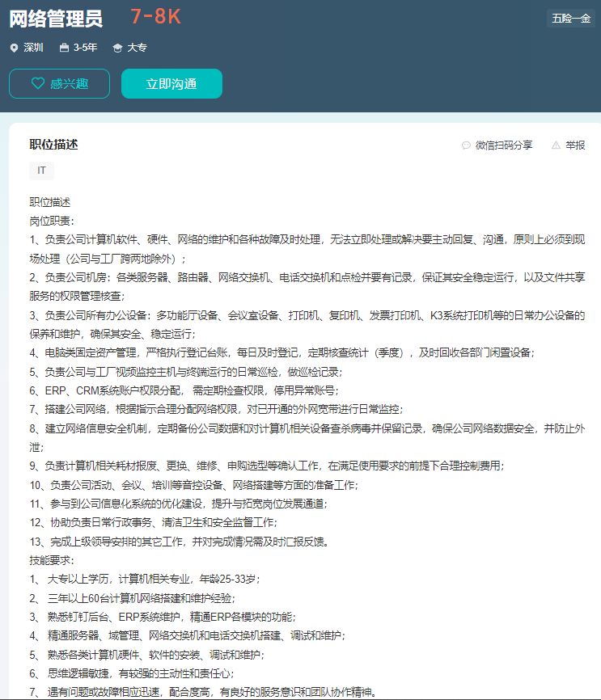This screenshot has width=601, height=700.
Task: Open 微信扫码分享 share link
Action: (x=497, y=145)
